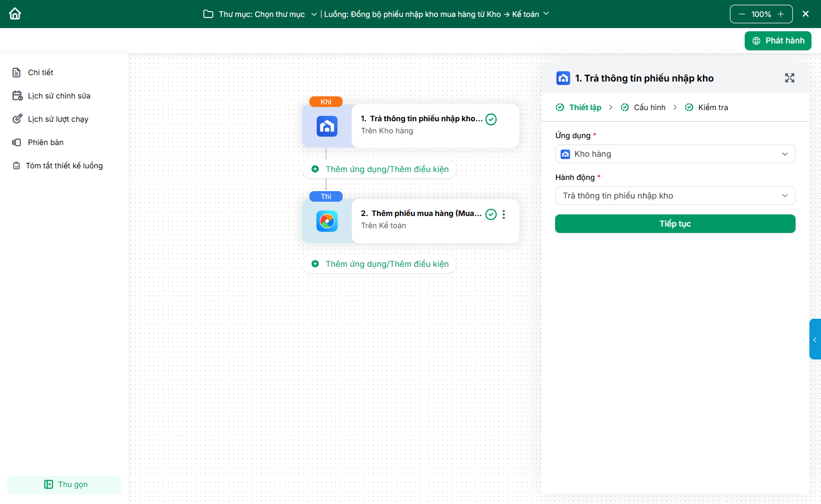Open the blue side tab arrow
This screenshot has height=504, width=821.
click(815, 339)
